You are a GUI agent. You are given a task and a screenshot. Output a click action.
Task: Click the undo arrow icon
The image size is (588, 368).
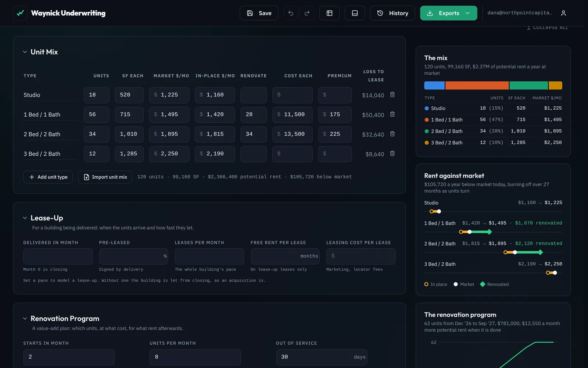[291, 13]
